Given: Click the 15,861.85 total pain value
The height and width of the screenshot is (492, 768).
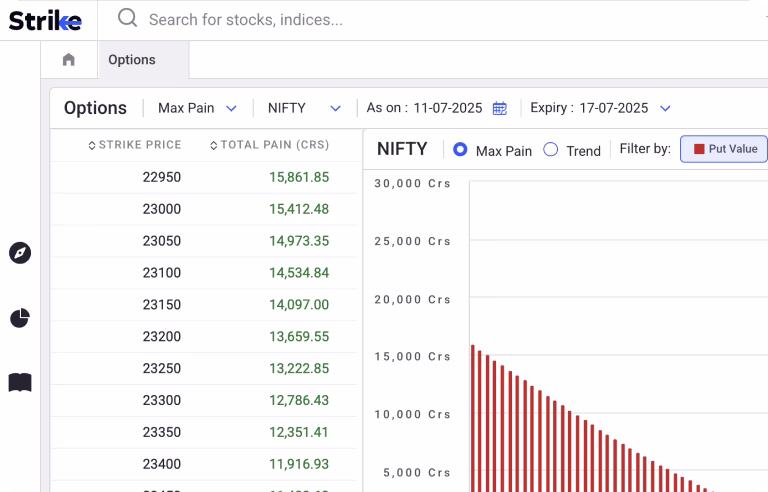Looking at the screenshot, I should pyautogui.click(x=298, y=177).
